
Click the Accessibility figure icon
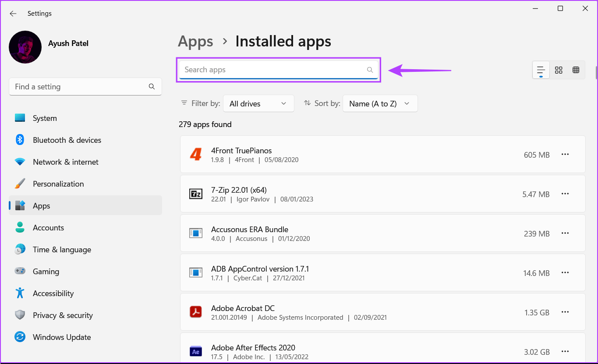click(20, 293)
